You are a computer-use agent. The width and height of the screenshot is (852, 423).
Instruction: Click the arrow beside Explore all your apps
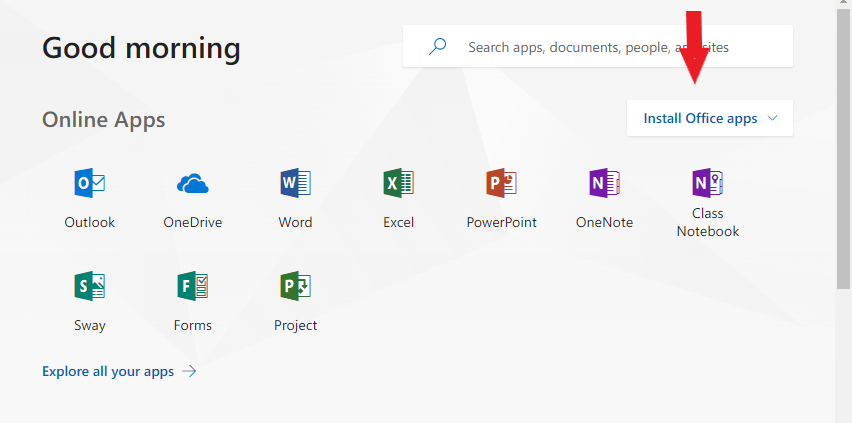point(189,371)
